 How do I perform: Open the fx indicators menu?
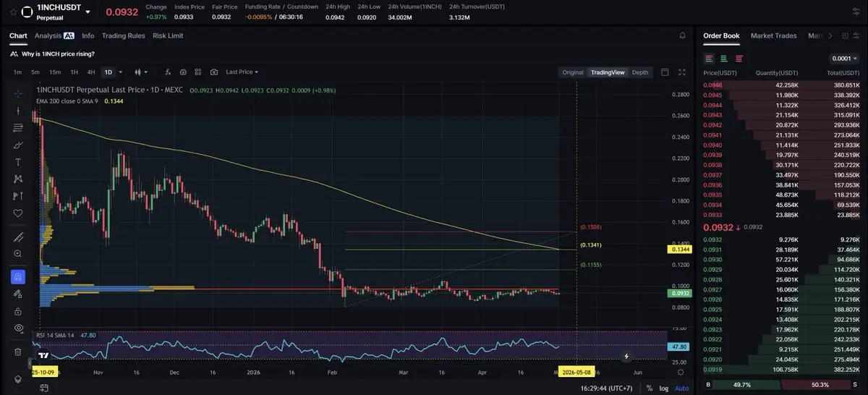pyautogui.click(x=169, y=72)
